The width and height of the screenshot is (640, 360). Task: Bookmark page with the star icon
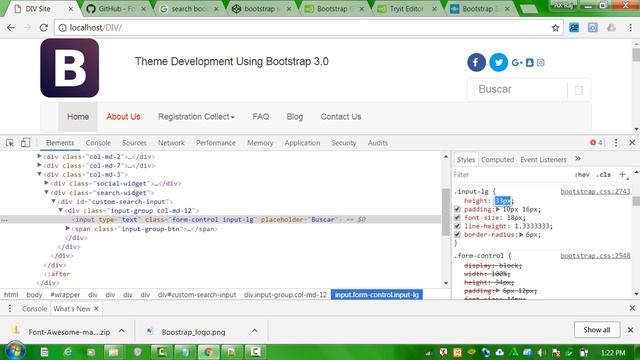[x=555, y=28]
